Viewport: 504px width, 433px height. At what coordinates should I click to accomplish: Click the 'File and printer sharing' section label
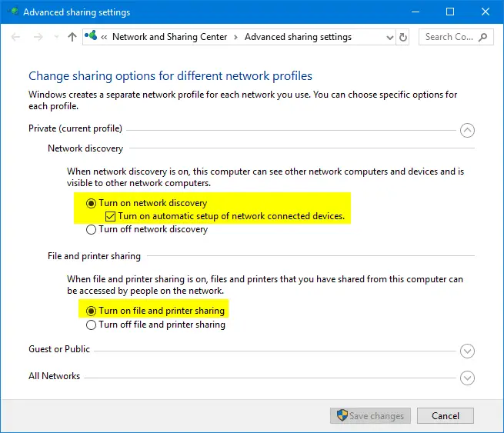[x=94, y=256]
